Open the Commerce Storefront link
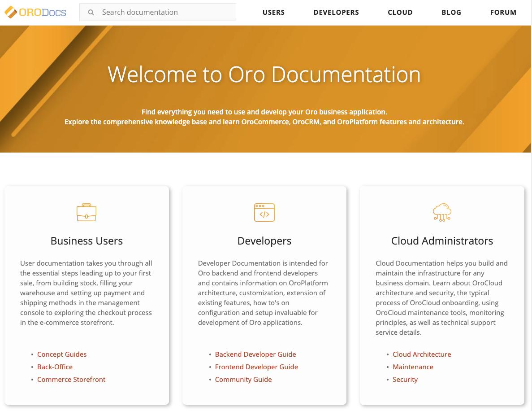The image size is (532, 411). [71, 380]
